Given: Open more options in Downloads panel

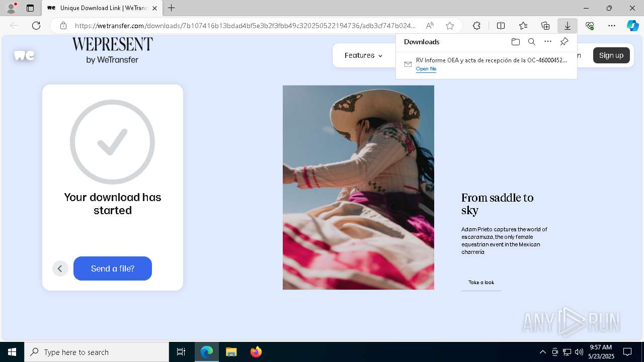Looking at the screenshot, I should tap(548, 42).
